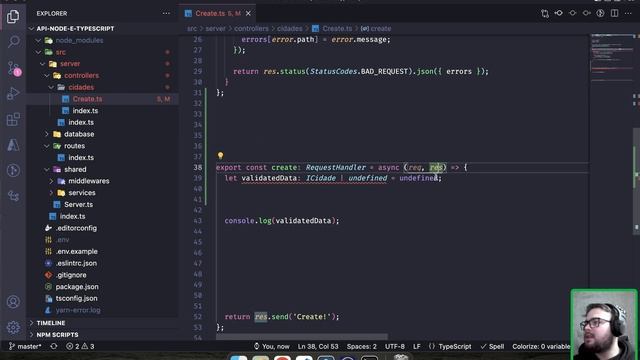The height and width of the screenshot is (360, 640).
Task: Open yarn-error.log in explorer
Action: click(78, 310)
